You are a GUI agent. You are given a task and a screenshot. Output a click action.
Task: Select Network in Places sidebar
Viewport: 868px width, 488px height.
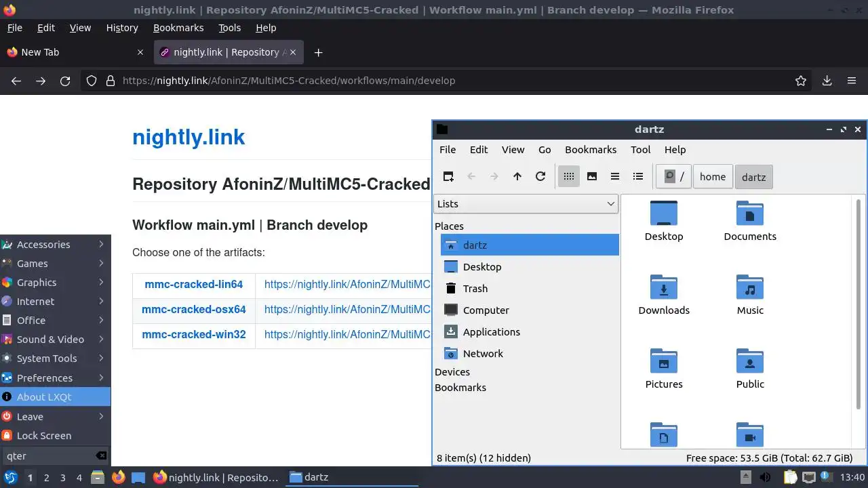tap(530, 353)
